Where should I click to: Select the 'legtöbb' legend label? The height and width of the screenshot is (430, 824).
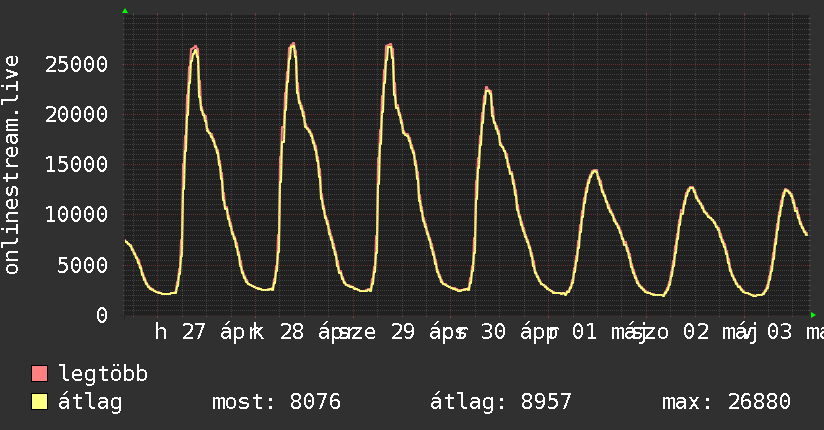click(103, 373)
